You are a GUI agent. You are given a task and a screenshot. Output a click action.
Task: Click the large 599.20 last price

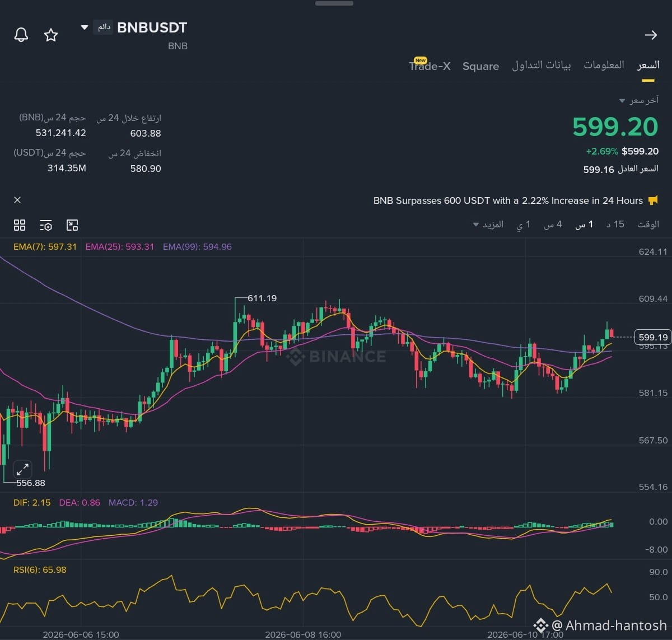tap(615, 127)
